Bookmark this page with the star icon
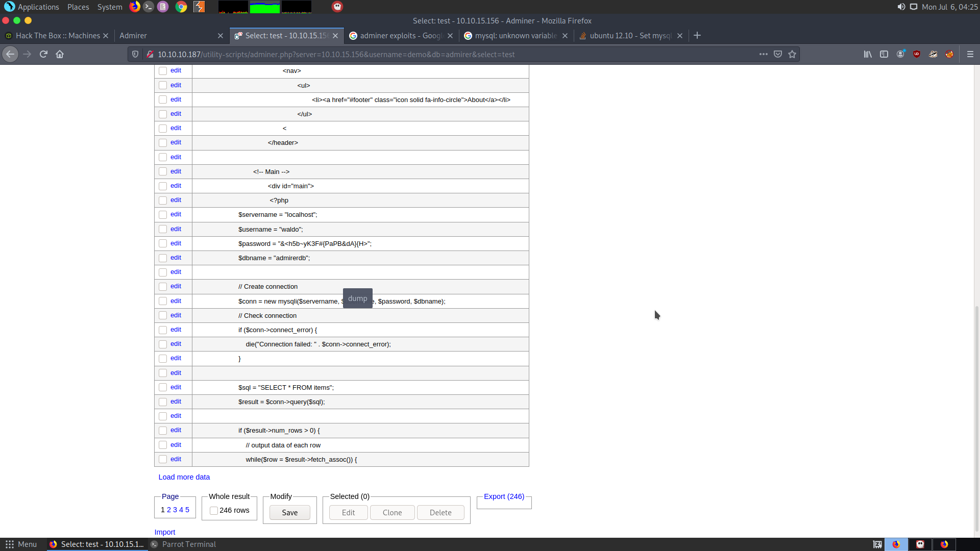This screenshot has height=551, width=980. (792, 54)
